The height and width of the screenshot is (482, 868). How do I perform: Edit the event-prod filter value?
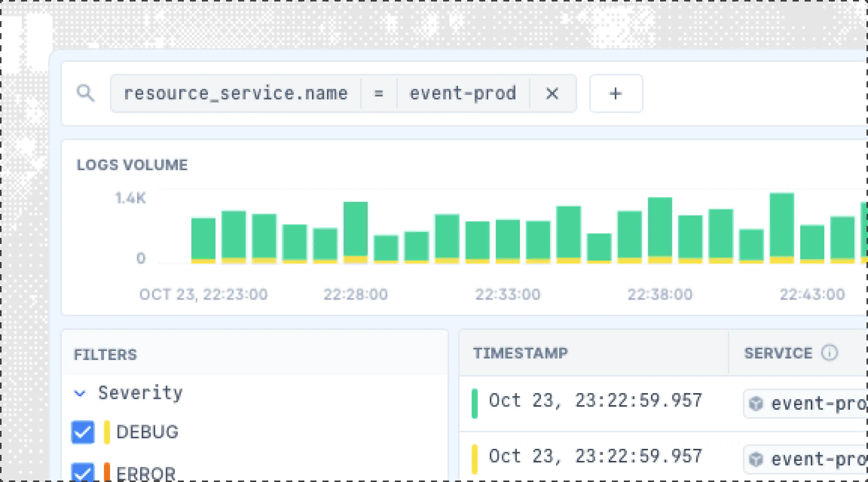click(463, 93)
